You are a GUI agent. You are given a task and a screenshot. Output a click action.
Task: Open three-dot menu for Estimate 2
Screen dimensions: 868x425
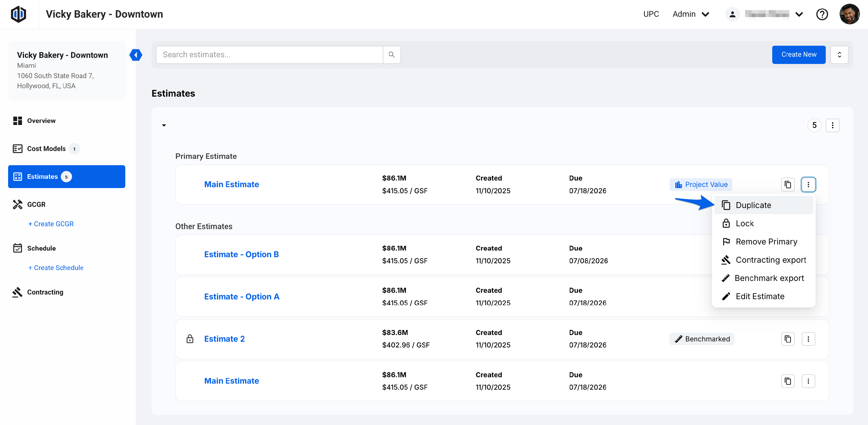click(x=808, y=339)
